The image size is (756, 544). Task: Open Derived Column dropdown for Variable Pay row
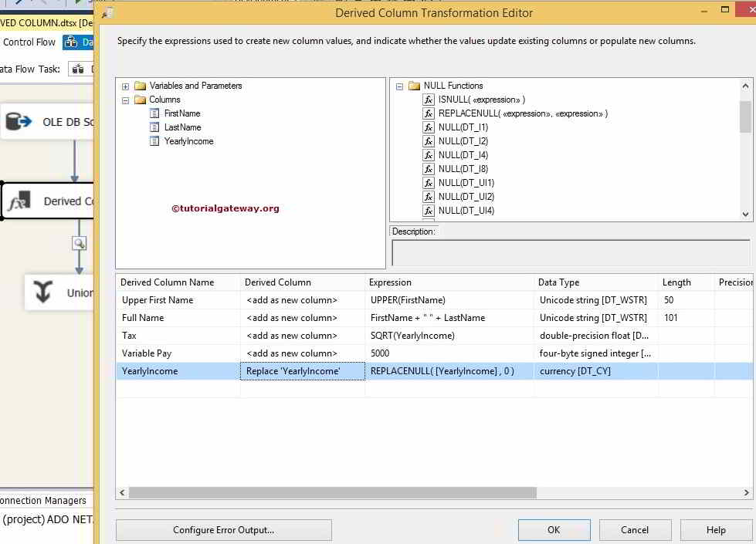coord(302,353)
